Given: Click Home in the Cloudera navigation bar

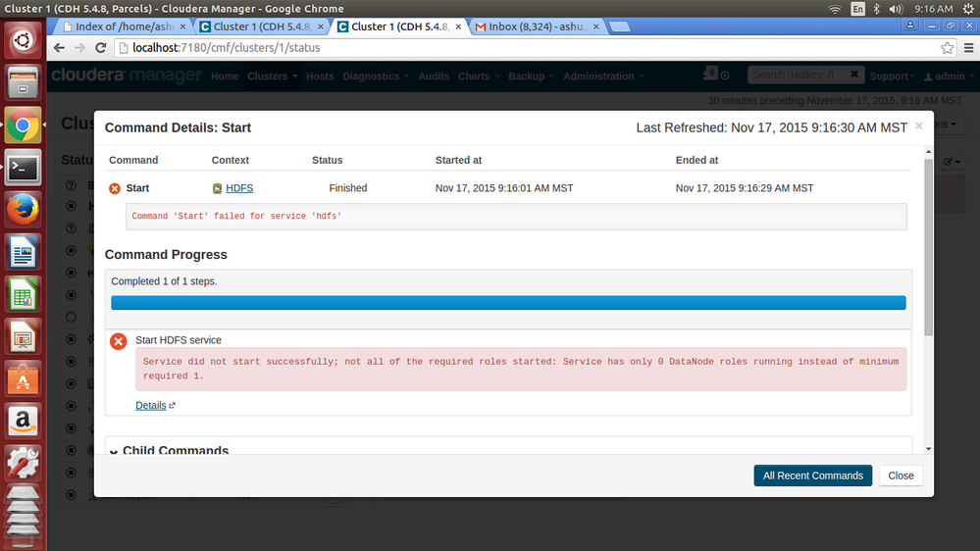Looking at the screenshot, I should (225, 76).
